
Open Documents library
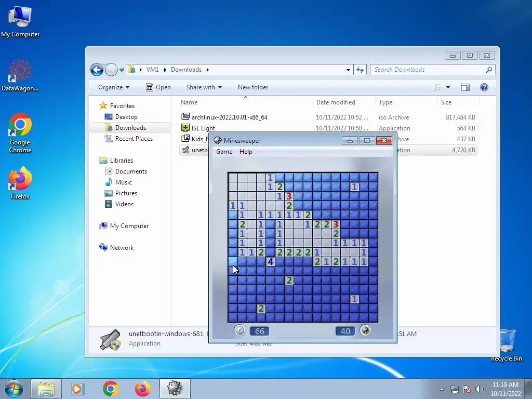tap(131, 171)
